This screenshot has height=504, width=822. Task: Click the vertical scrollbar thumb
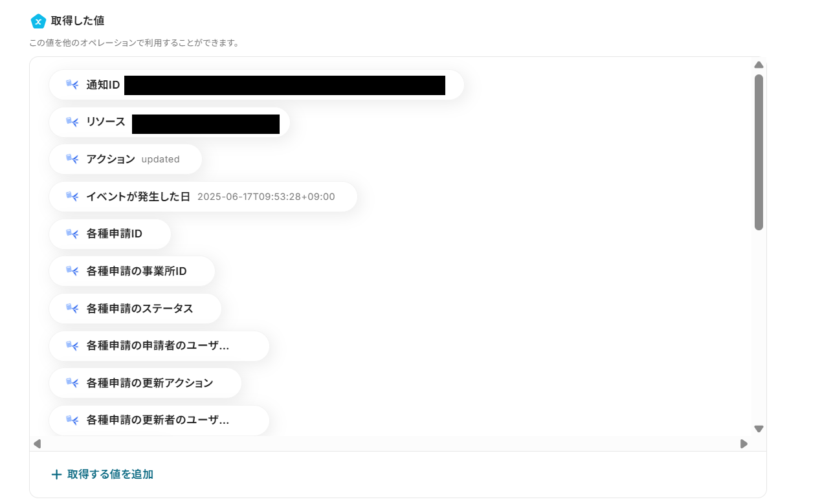(x=759, y=152)
